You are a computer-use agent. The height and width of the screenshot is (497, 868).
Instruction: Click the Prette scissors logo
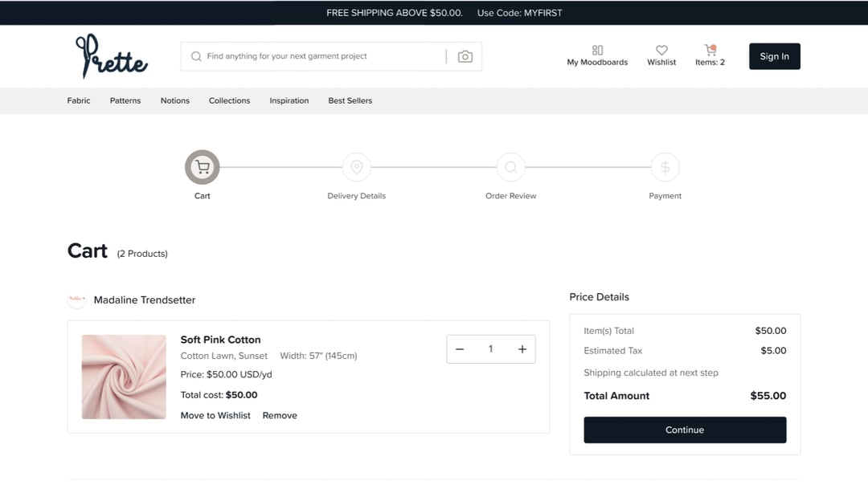click(111, 56)
